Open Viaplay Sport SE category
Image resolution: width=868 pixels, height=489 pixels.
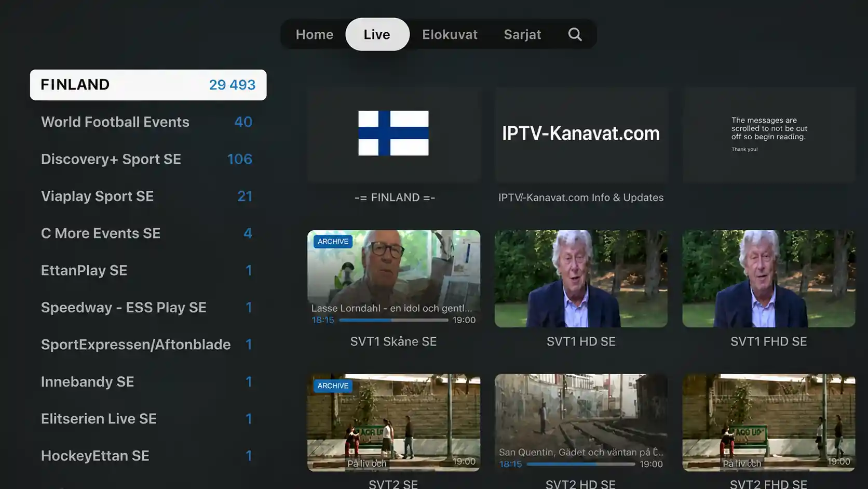coord(148,196)
